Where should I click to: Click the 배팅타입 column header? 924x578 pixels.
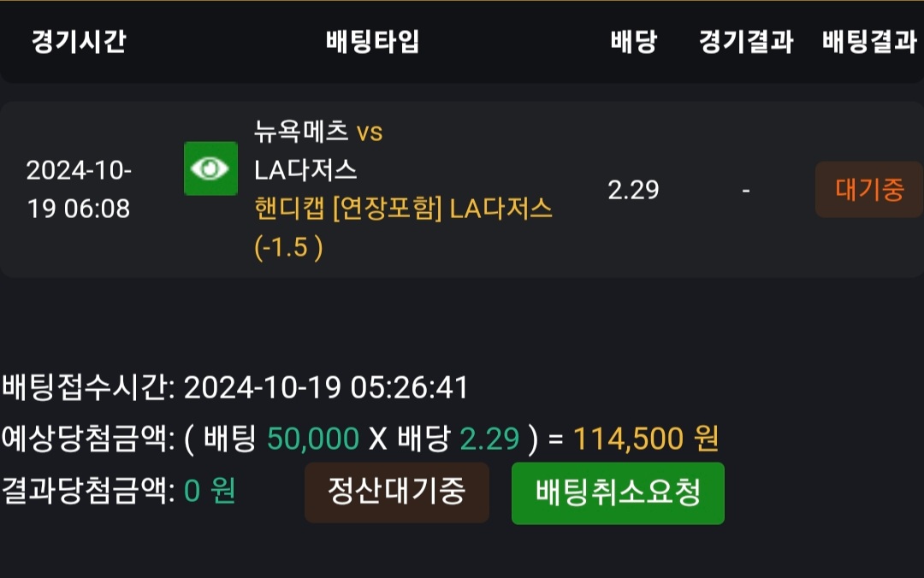[x=373, y=42]
